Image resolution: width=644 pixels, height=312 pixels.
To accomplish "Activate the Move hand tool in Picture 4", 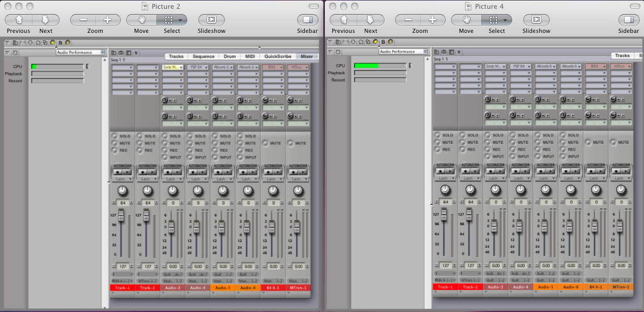I will click(467, 20).
